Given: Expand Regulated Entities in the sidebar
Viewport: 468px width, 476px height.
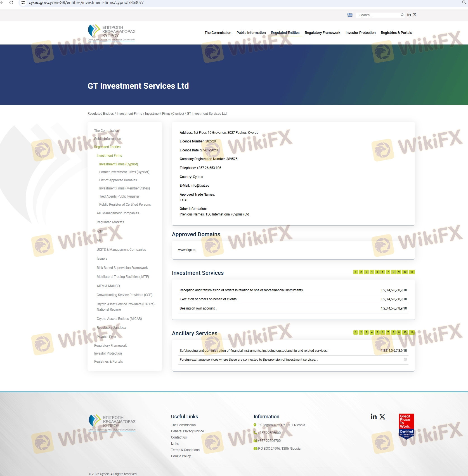Looking at the screenshot, I should 107,147.
